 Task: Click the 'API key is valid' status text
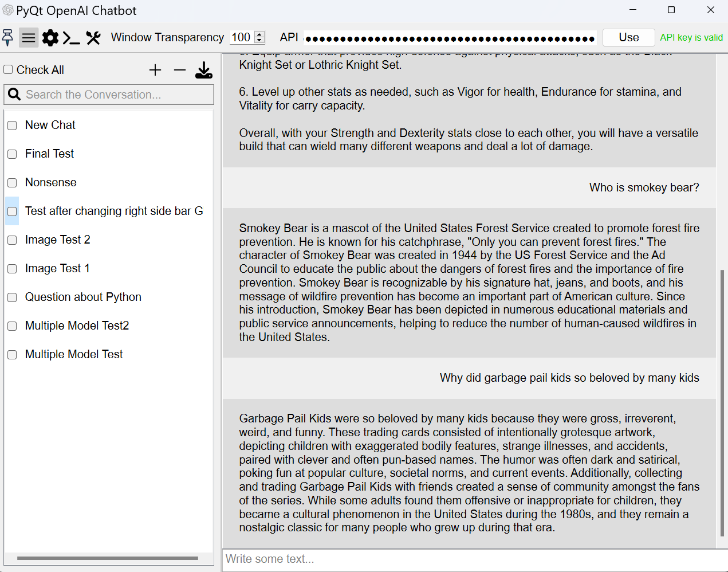[x=691, y=37]
